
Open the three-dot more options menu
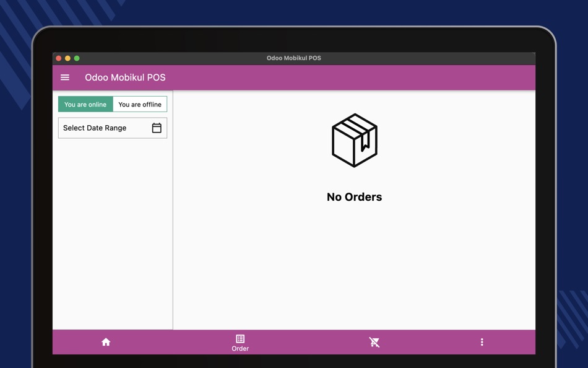tap(482, 342)
